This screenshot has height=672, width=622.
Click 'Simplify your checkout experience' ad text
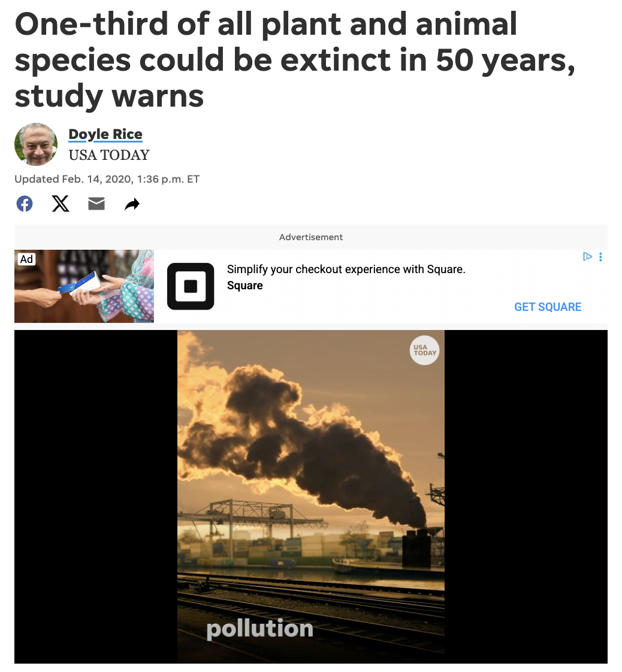[x=346, y=269]
